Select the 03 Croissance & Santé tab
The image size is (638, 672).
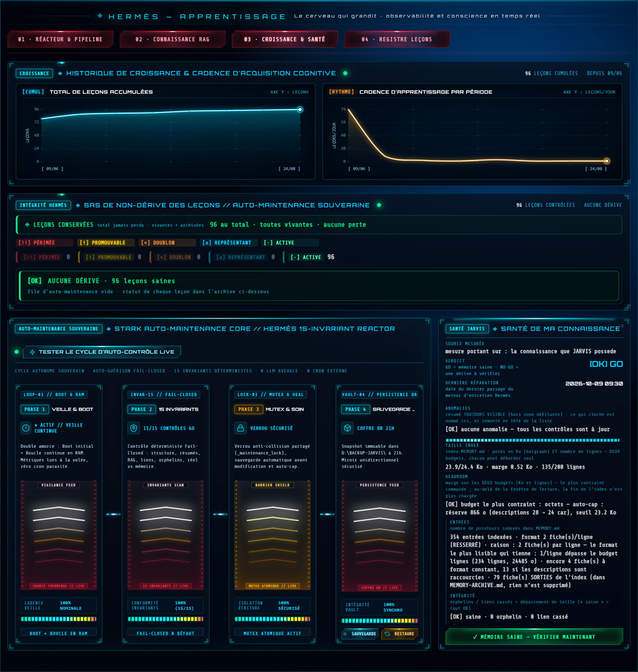point(285,39)
